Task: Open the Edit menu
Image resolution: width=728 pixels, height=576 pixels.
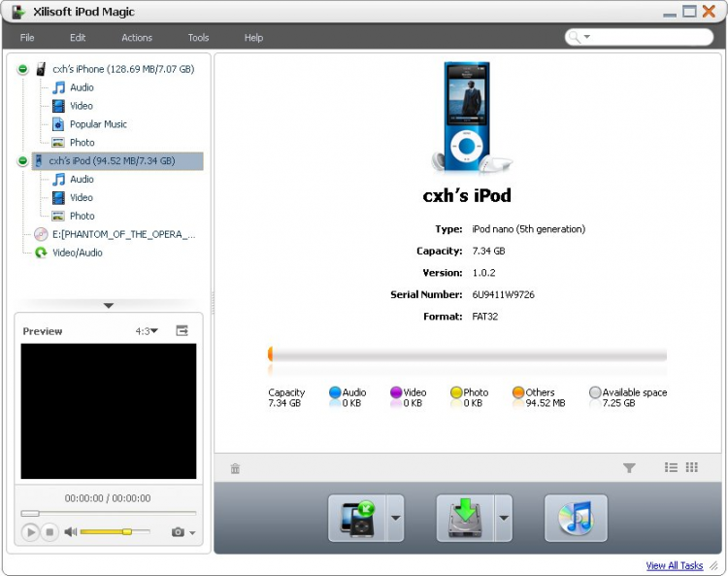Action: pyautogui.click(x=78, y=38)
